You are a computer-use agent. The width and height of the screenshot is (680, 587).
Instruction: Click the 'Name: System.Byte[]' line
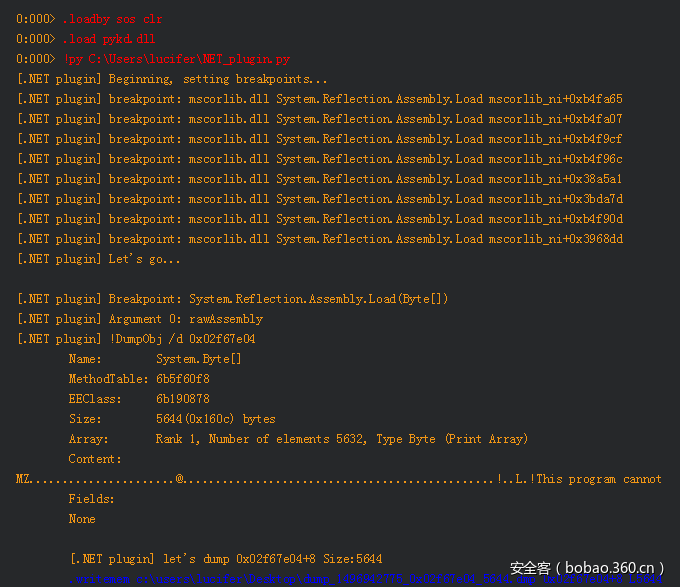(155, 359)
